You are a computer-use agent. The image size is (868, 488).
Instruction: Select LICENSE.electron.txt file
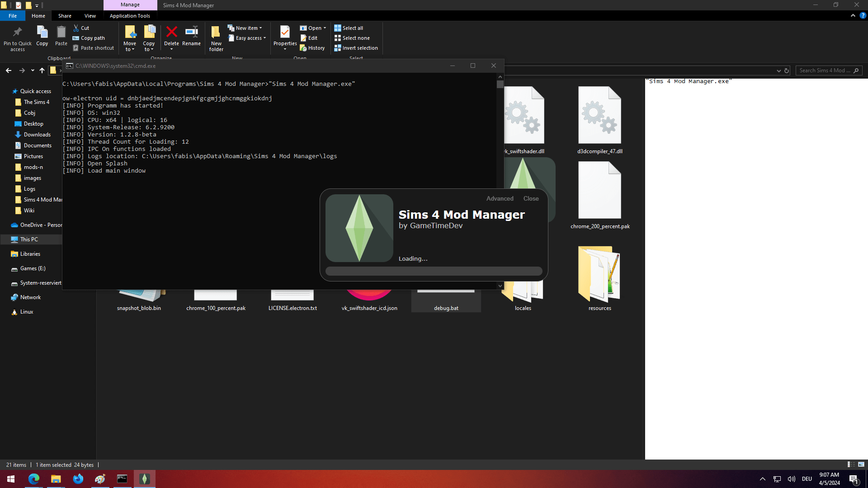(x=292, y=301)
